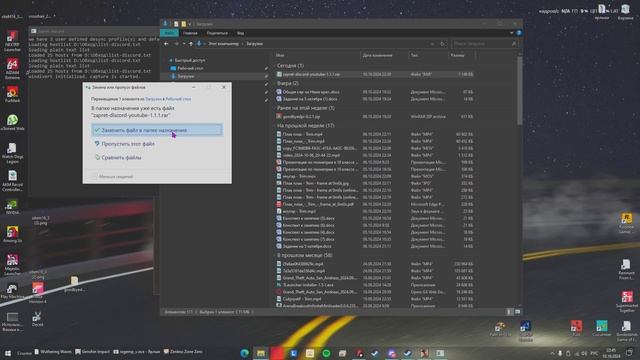Collapse the 'Сегодня (1)' file group
The width and height of the screenshot is (640, 360).
coord(290,66)
